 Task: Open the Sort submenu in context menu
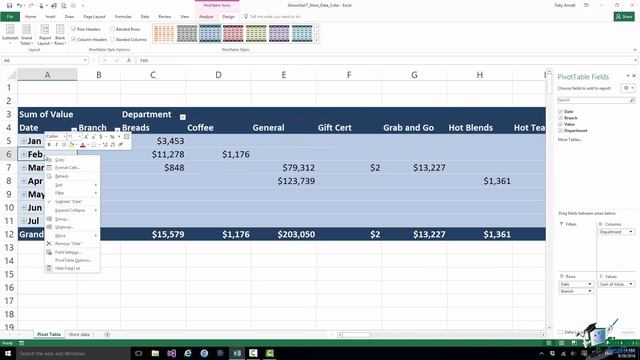(72, 185)
